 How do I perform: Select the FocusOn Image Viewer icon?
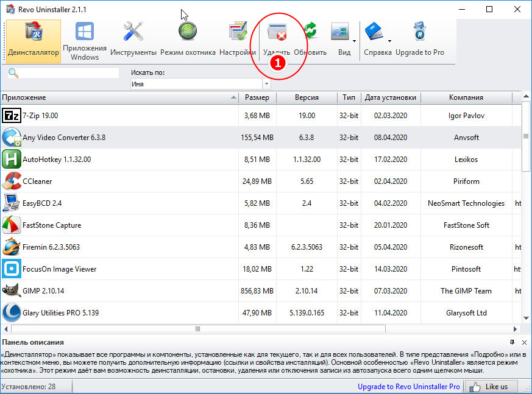(x=12, y=269)
